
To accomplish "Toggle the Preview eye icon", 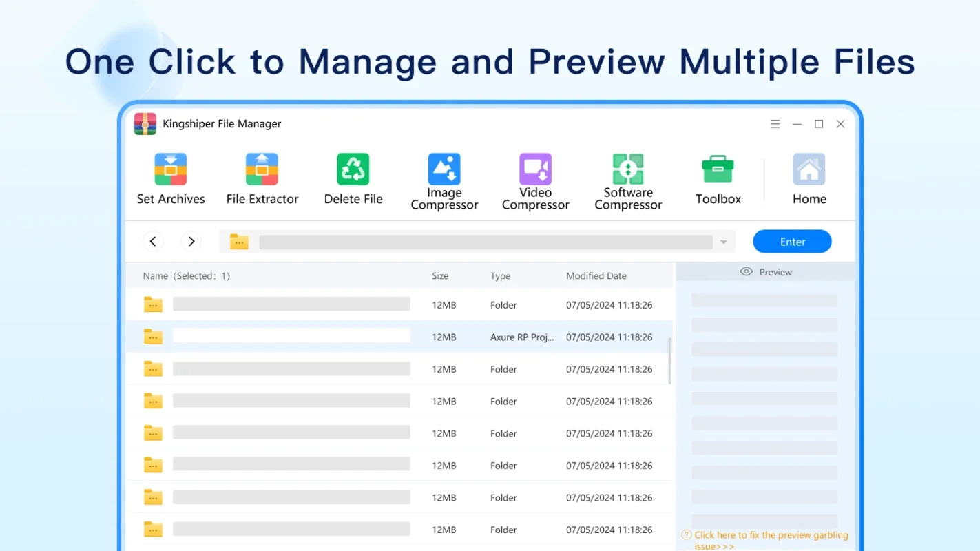I will (747, 272).
